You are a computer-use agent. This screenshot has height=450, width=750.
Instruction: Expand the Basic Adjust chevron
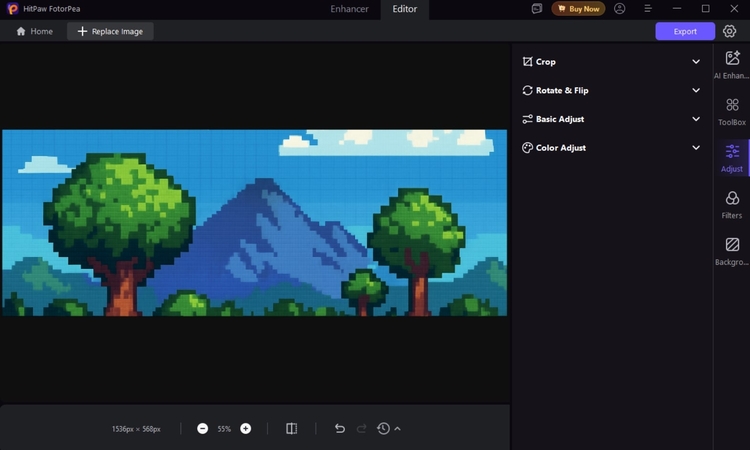(x=696, y=119)
